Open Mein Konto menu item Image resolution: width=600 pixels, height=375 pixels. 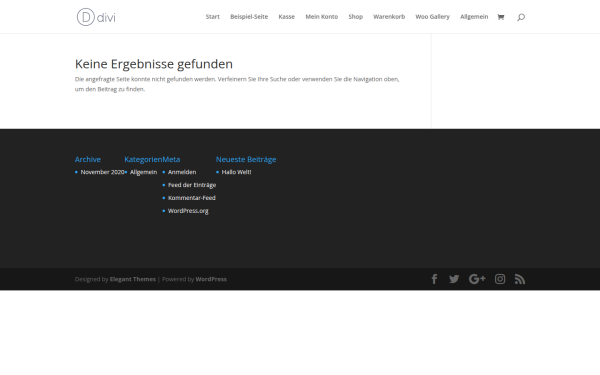coord(322,17)
